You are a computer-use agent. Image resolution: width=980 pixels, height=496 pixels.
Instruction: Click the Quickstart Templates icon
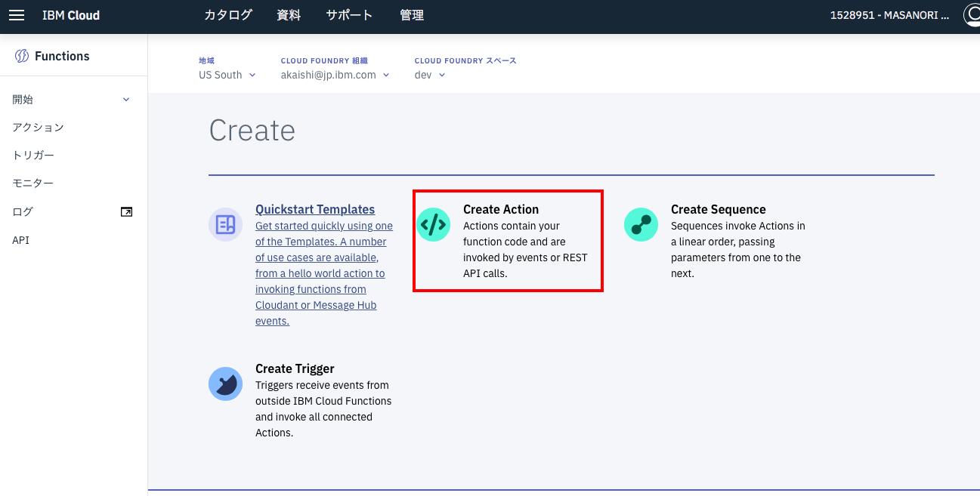click(225, 224)
